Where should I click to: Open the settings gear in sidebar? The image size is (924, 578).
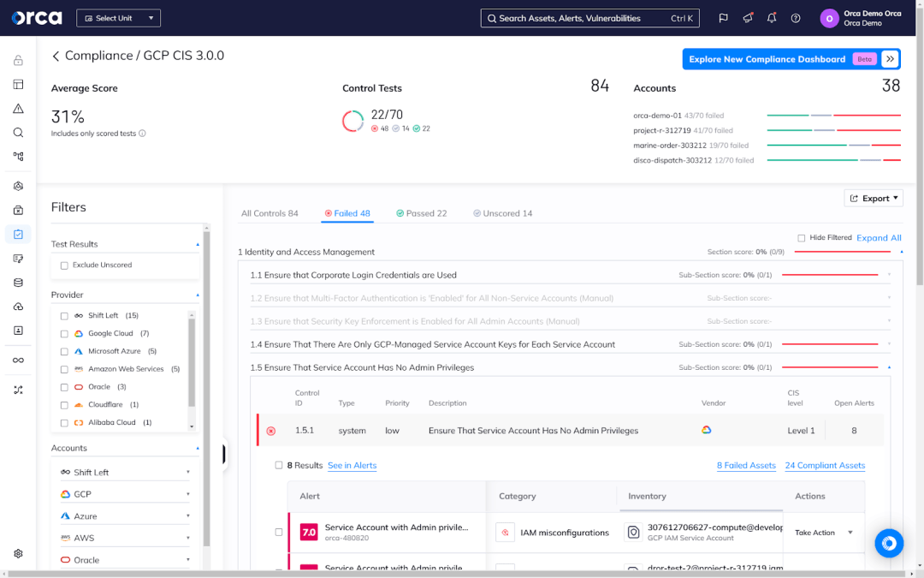[x=18, y=553]
